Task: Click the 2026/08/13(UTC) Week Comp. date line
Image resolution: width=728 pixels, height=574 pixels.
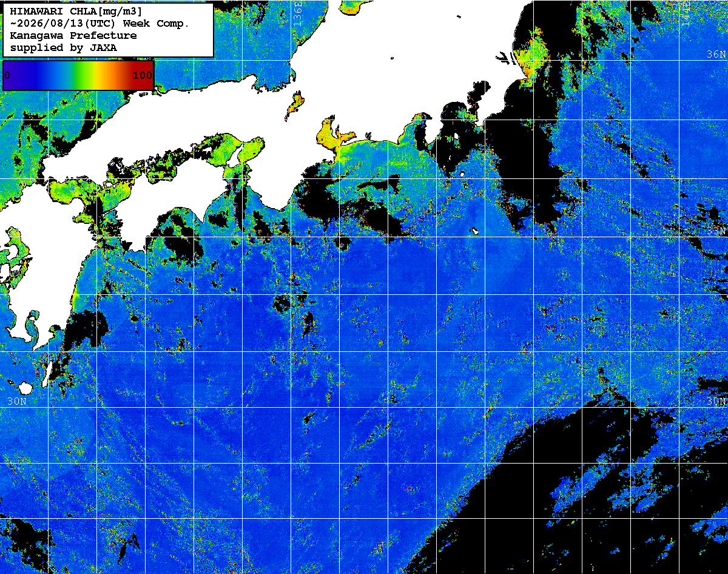Action: [100, 24]
